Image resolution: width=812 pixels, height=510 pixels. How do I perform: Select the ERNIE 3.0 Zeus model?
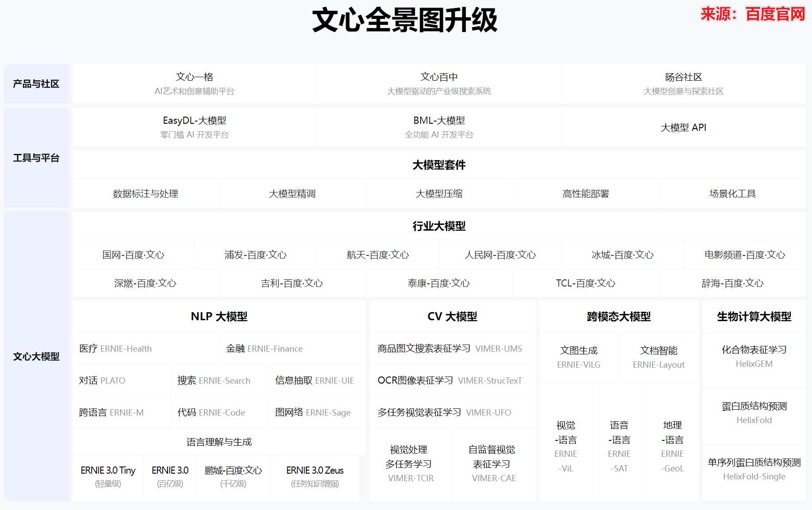(x=315, y=476)
